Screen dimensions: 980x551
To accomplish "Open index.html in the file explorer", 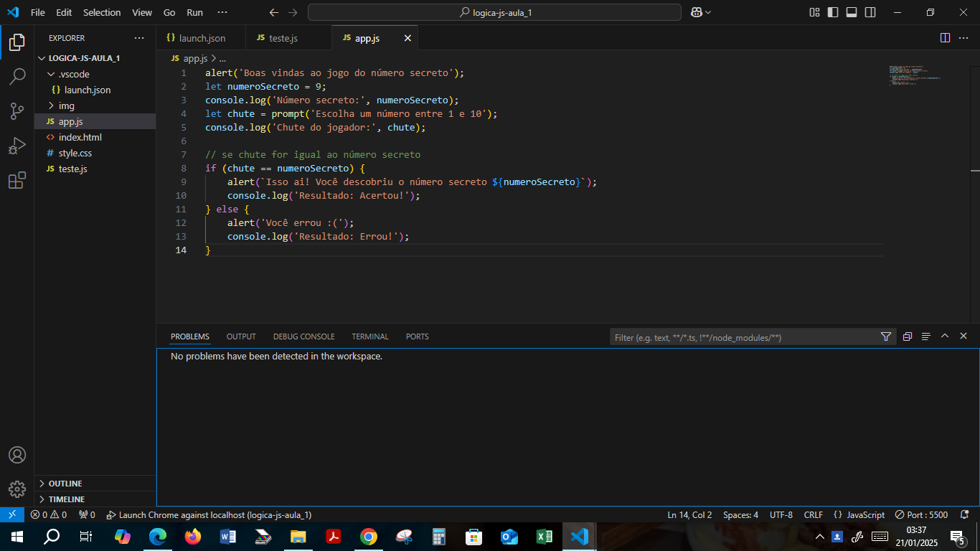I will [95, 137].
